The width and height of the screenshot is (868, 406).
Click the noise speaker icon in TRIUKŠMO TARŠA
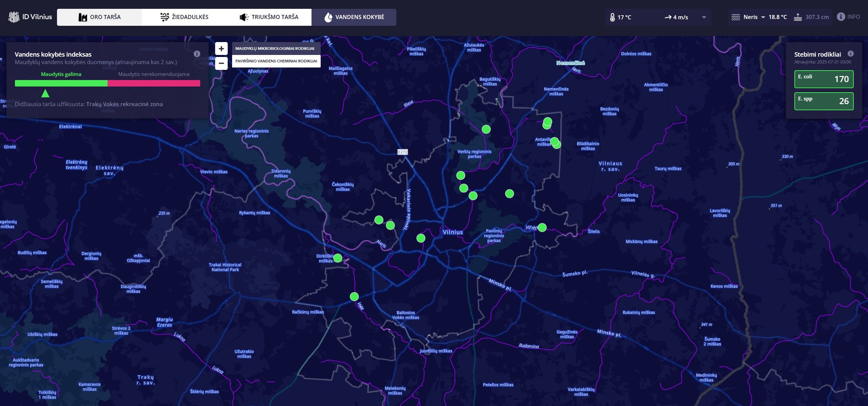click(244, 17)
